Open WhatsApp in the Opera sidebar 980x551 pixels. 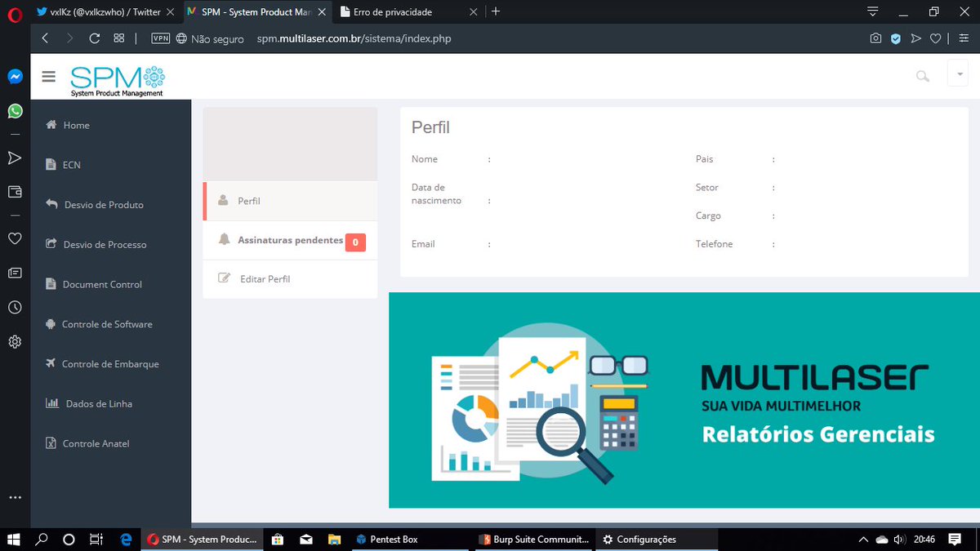coord(15,111)
